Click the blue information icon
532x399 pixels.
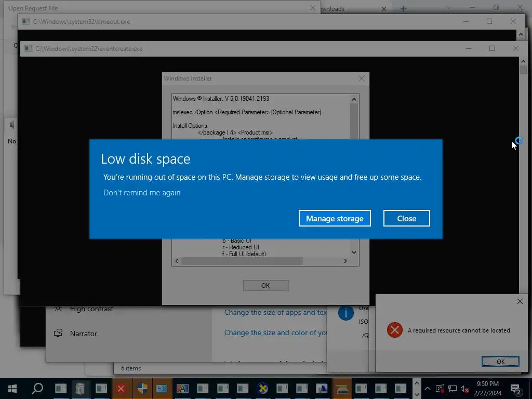tap(345, 313)
